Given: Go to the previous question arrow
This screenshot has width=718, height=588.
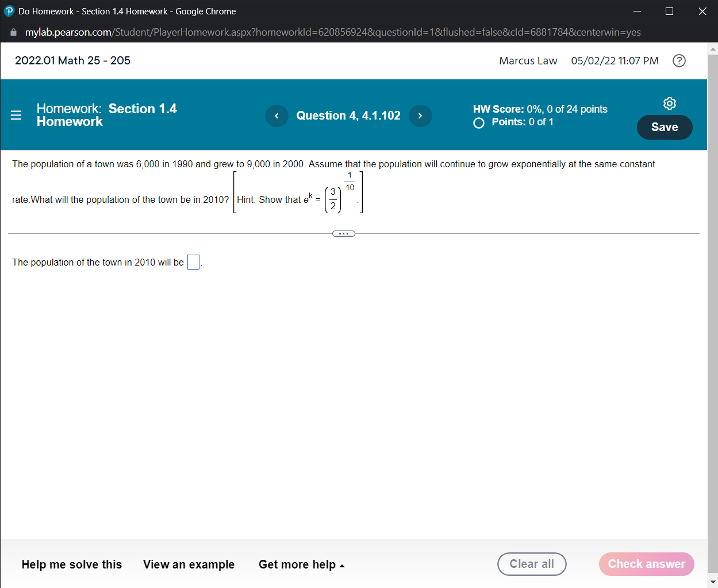Looking at the screenshot, I should click(x=277, y=116).
